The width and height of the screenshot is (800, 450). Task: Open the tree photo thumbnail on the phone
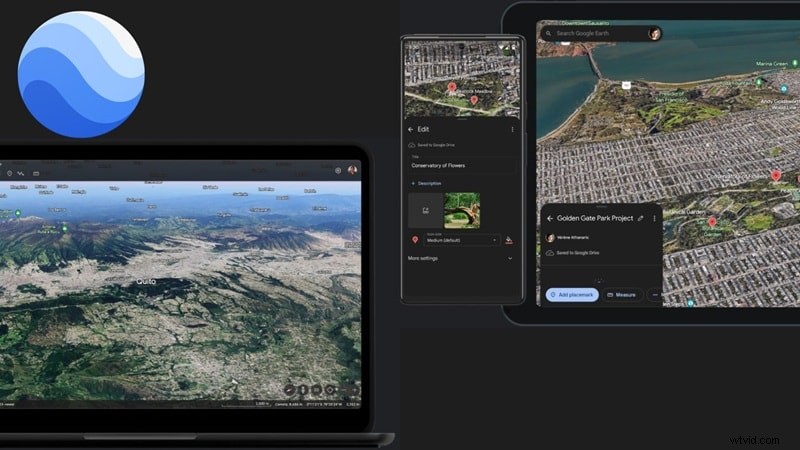pyautogui.click(x=462, y=210)
